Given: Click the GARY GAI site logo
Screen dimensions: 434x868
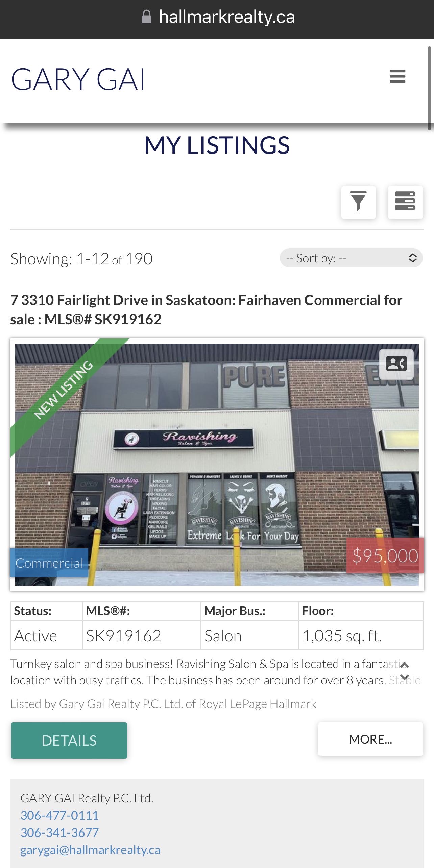Looking at the screenshot, I should click(x=78, y=79).
